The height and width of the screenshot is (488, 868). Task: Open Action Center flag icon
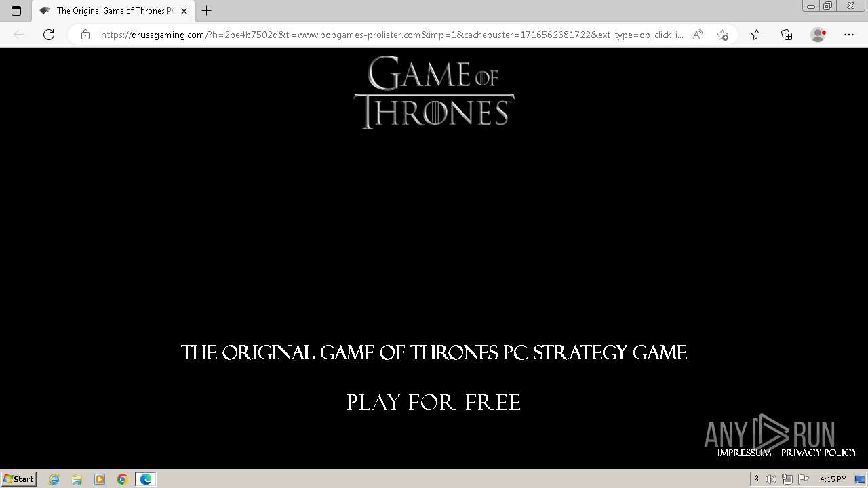(x=804, y=479)
